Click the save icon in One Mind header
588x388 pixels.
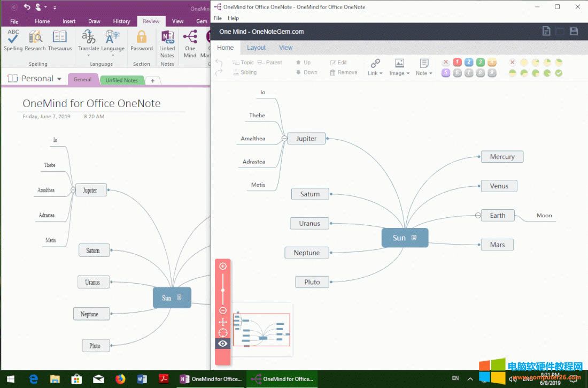pos(574,32)
